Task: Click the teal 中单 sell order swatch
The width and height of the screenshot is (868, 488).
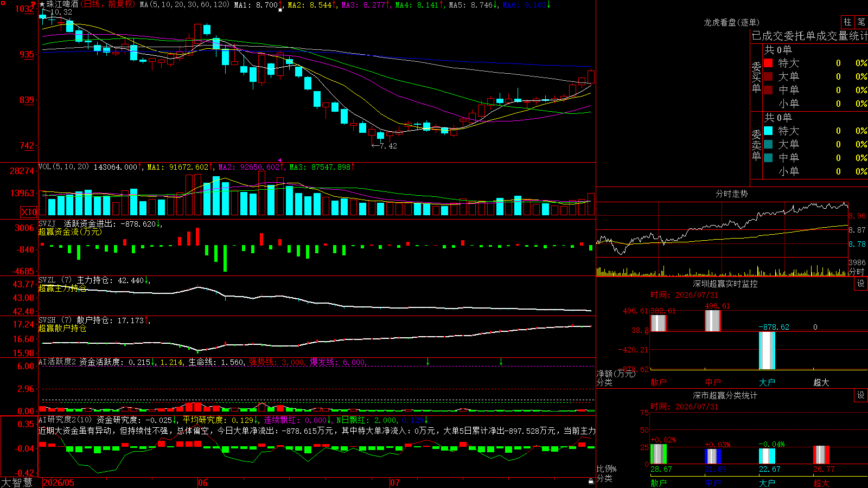Action: pyautogui.click(x=768, y=158)
